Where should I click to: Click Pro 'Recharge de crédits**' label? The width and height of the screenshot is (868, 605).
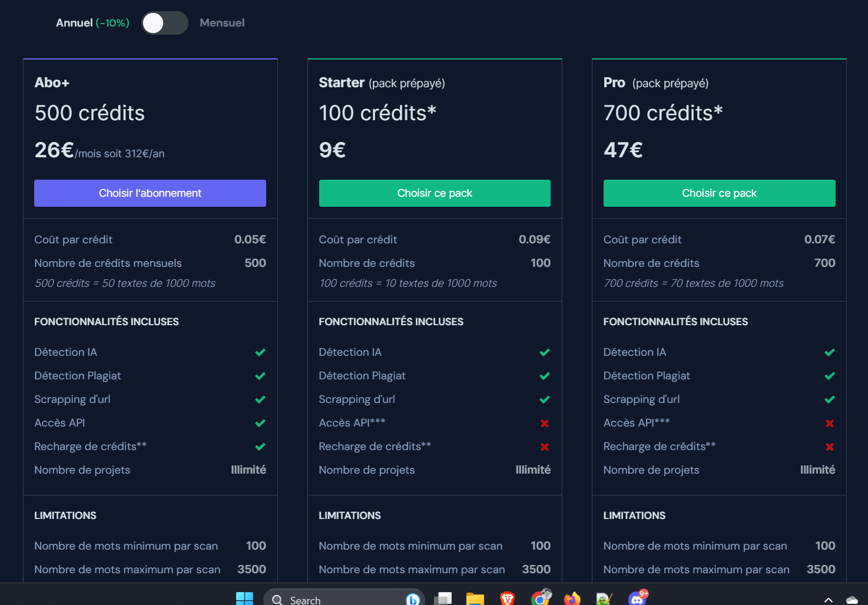tap(660, 447)
